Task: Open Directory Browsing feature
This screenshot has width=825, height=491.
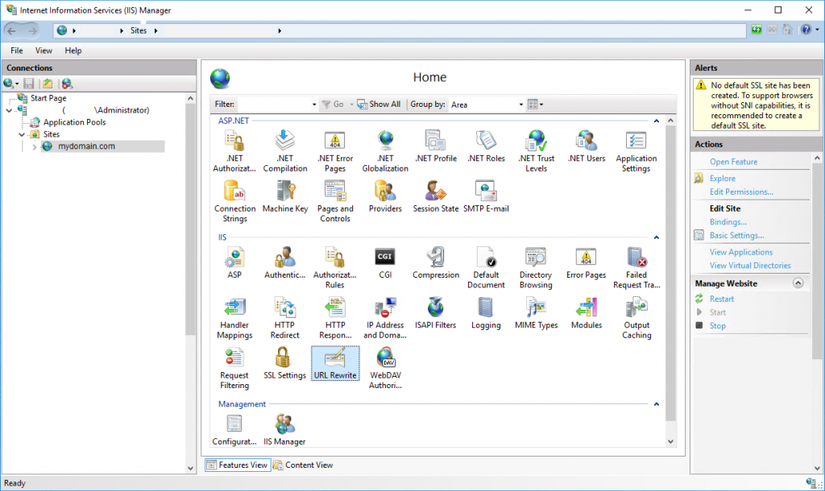Action: (536, 268)
